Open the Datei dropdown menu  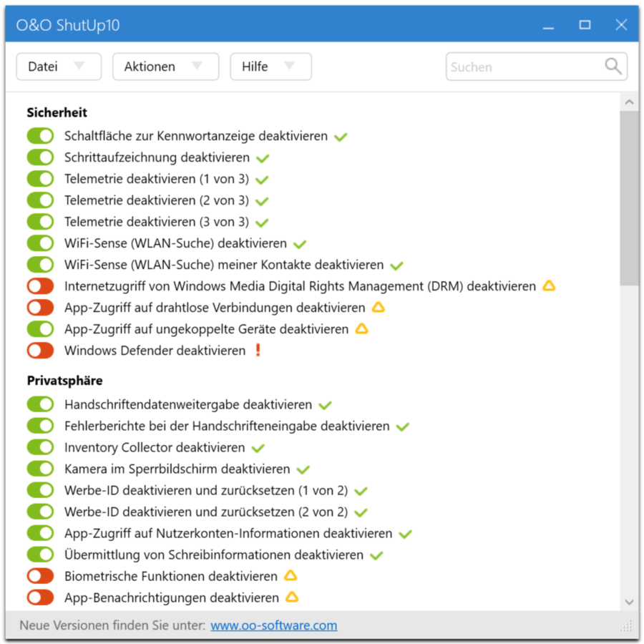[x=59, y=67]
